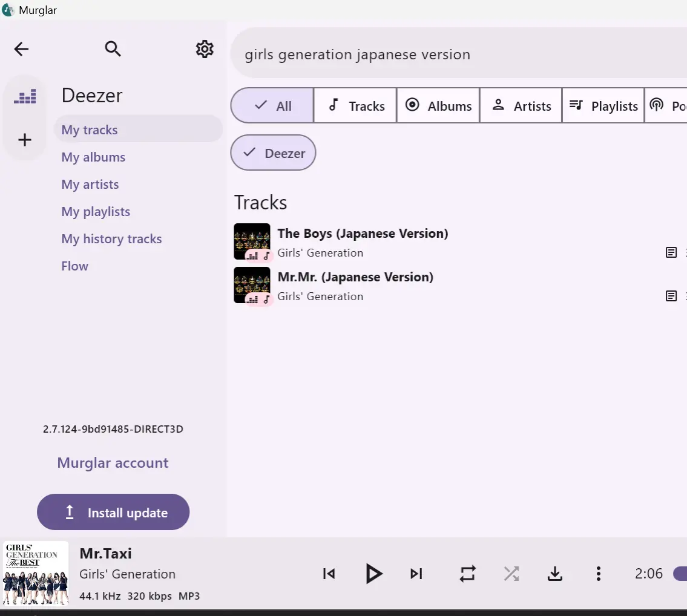The width and height of the screenshot is (687, 616).
Task: Switch to the Playlists filter tab
Action: coord(603,105)
